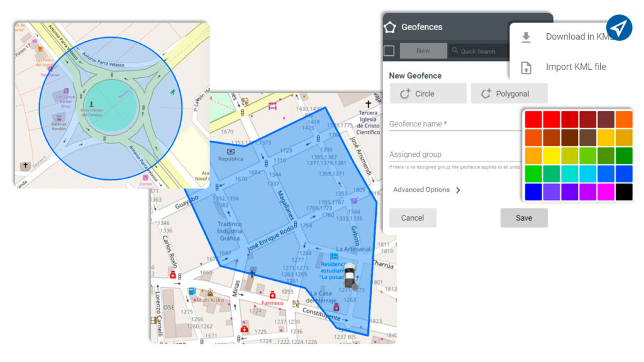The width and height of the screenshot is (644, 362).
Task: Pick the magenta pink color swatch
Action: point(606,192)
